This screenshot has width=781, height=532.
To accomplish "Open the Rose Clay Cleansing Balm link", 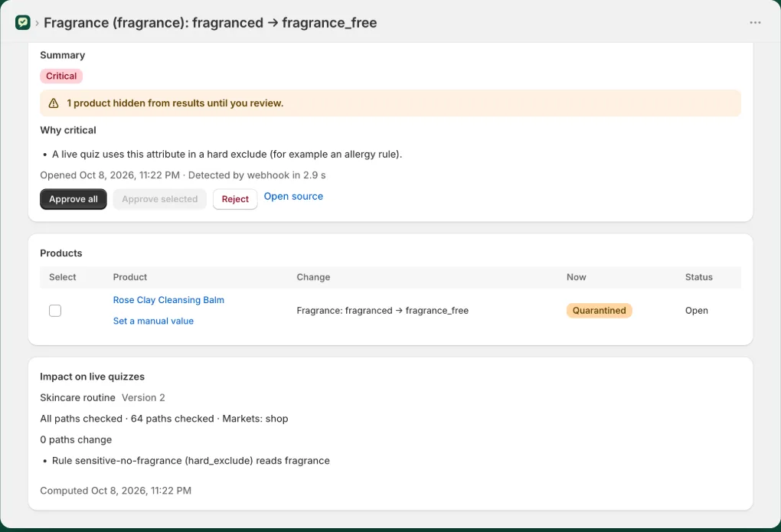I will [168, 300].
